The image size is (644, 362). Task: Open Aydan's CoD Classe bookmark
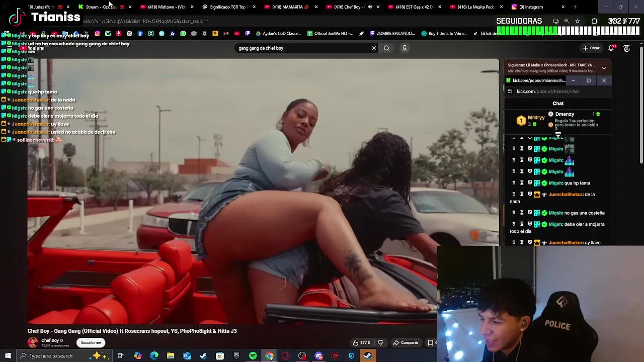pos(278,34)
